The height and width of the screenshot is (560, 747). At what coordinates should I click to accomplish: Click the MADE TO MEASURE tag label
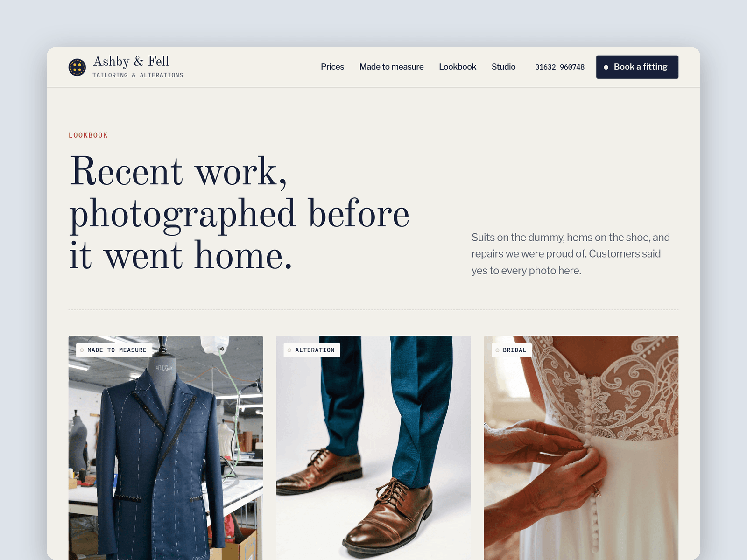(x=113, y=350)
